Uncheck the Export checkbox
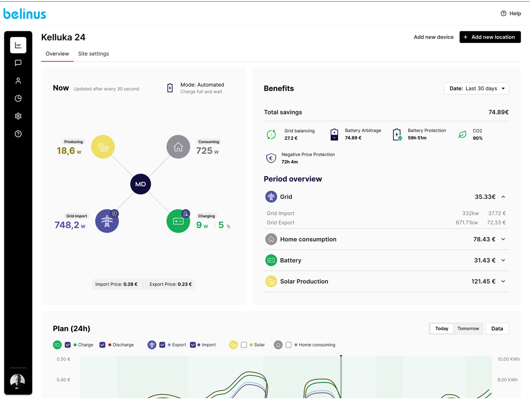The height and width of the screenshot is (399, 532). [x=162, y=345]
